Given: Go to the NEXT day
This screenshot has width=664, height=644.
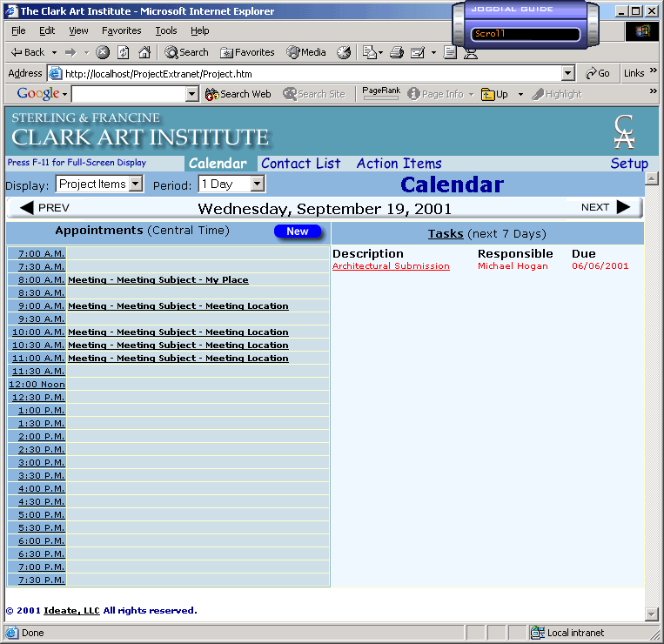Looking at the screenshot, I should [x=606, y=207].
